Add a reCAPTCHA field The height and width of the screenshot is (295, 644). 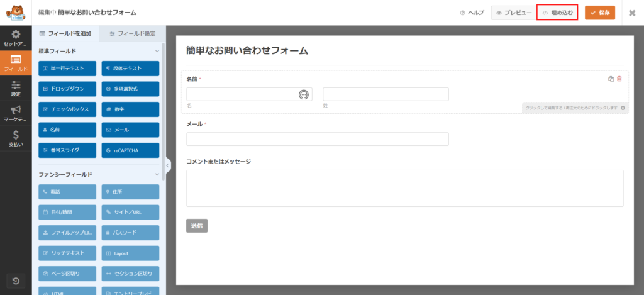(130, 150)
